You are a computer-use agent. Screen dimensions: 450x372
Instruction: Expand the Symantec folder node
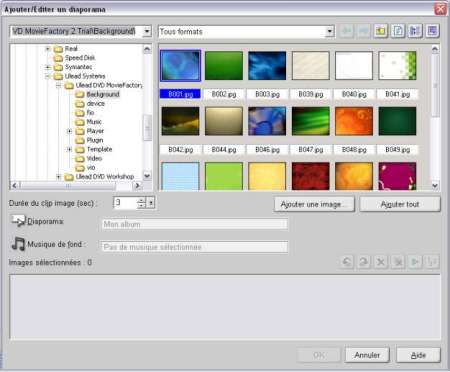click(48, 67)
